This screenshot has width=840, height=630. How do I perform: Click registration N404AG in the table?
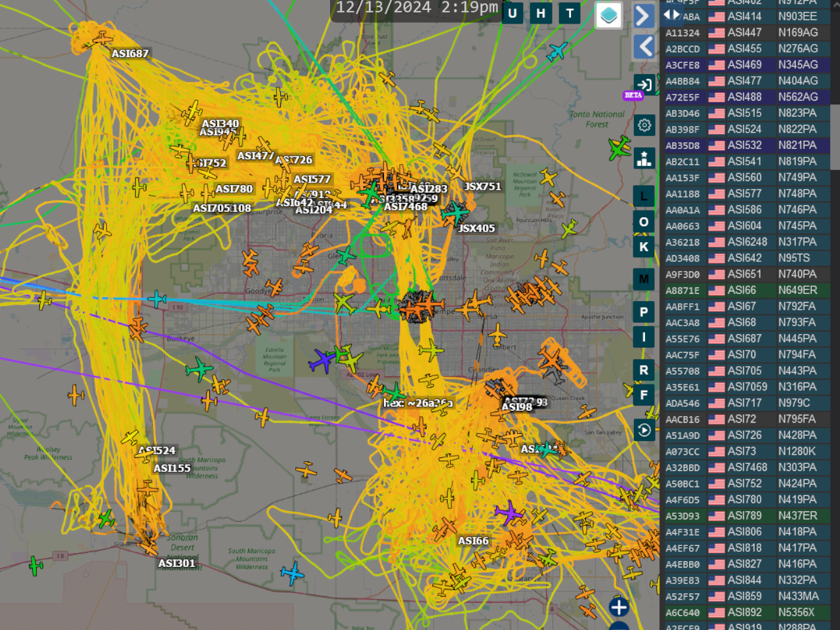[798, 81]
